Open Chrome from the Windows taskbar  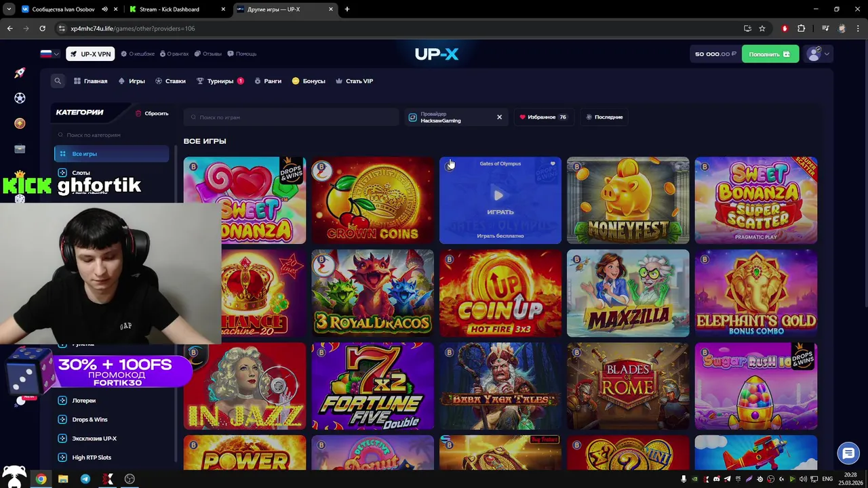tap(41, 479)
